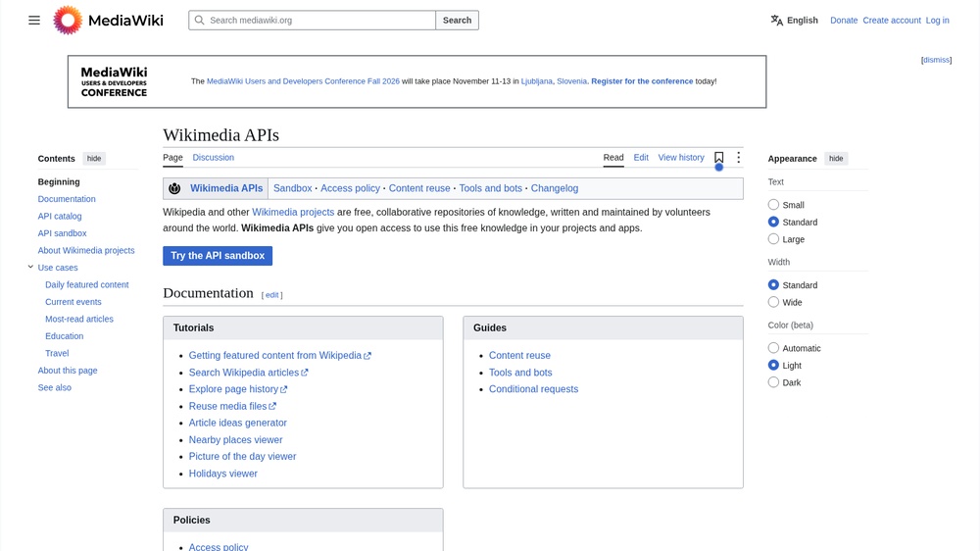Select Standard text size
Image resolution: width=980 pixels, height=551 pixels.
[x=773, y=222]
